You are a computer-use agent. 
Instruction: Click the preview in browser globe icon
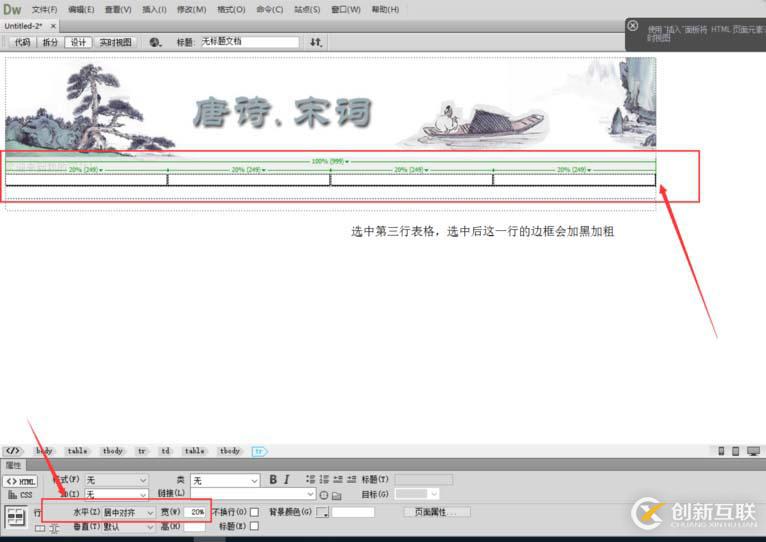click(x=155, y=43)
